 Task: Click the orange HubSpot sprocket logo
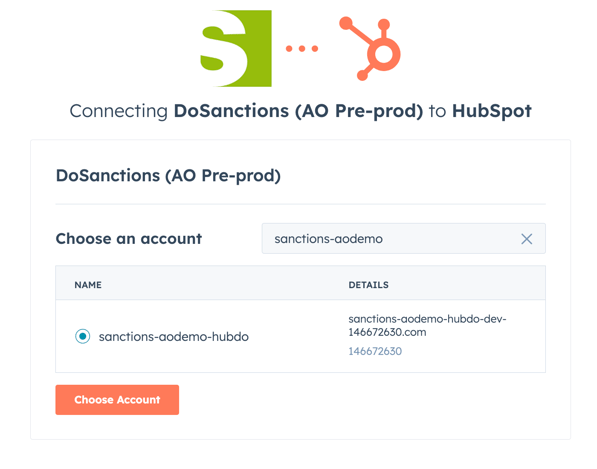(370, 48)
